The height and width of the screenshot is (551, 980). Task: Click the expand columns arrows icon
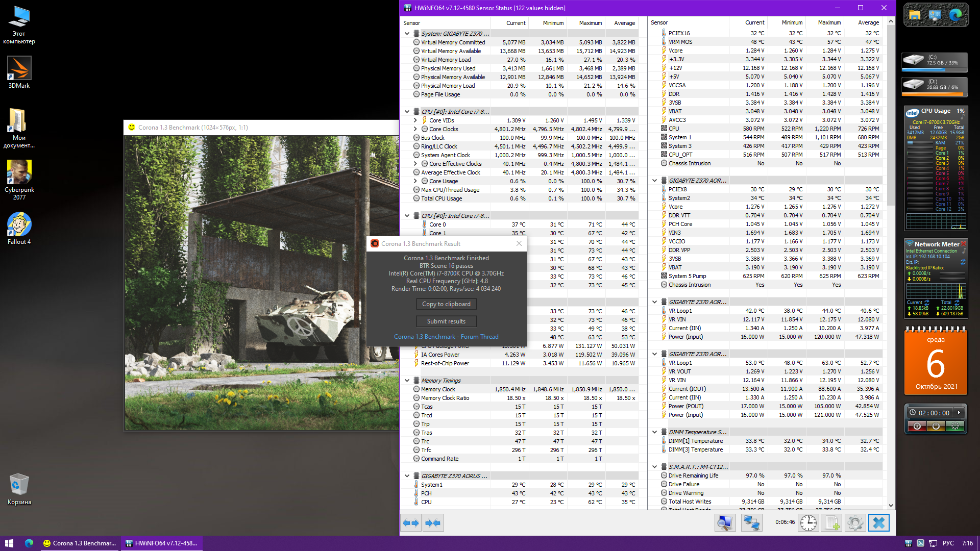click(x=410, y=523)
